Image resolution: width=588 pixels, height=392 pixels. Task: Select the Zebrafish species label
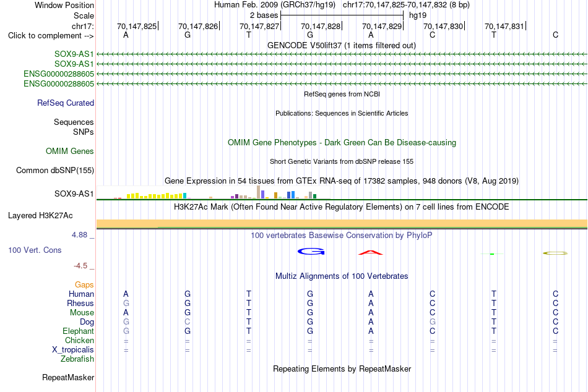pos(77,359)
